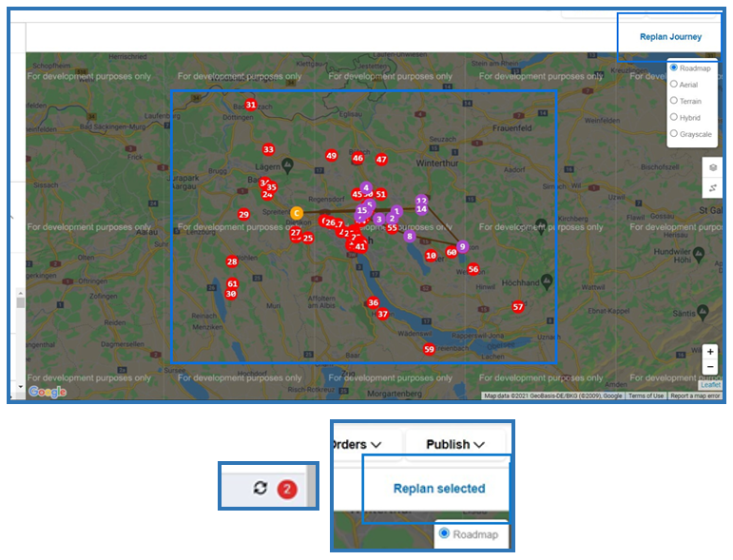The height and width of the screenshot is (560, 733).
Task: Click the red badge showing 2
Action: 287,490
